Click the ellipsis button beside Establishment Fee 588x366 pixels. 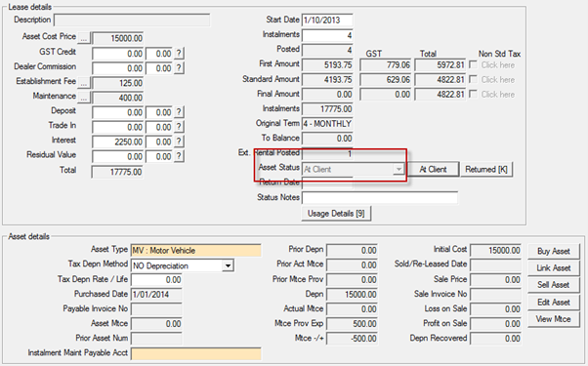pyautogui.click(x=84, y=83)
